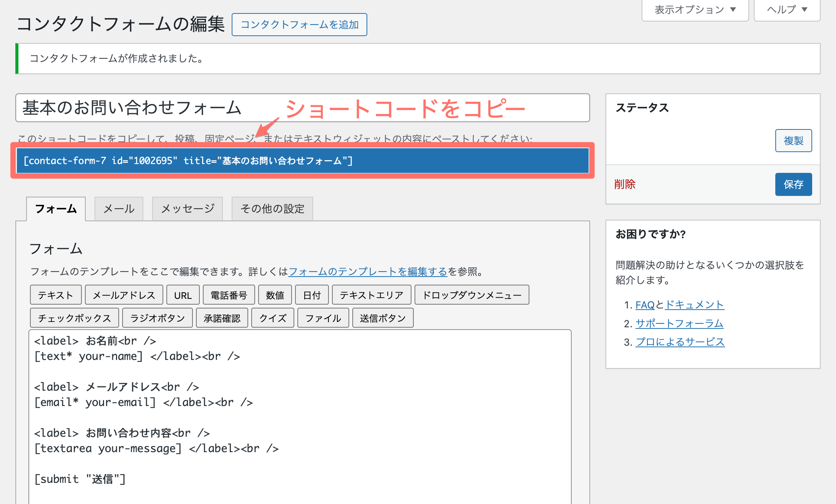836x504 pixels.
Task: Insert a 日付 tag
Action: [x=312, y=295]
